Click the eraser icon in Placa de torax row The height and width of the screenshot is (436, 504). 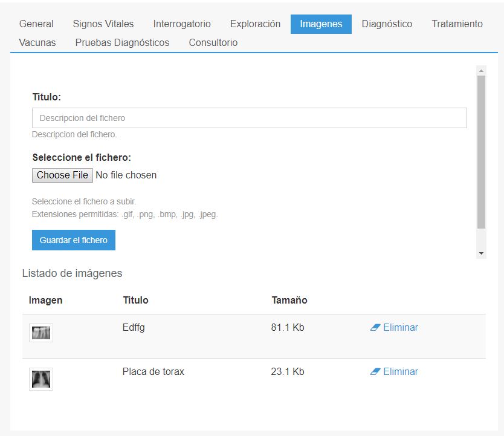(375, 371)
